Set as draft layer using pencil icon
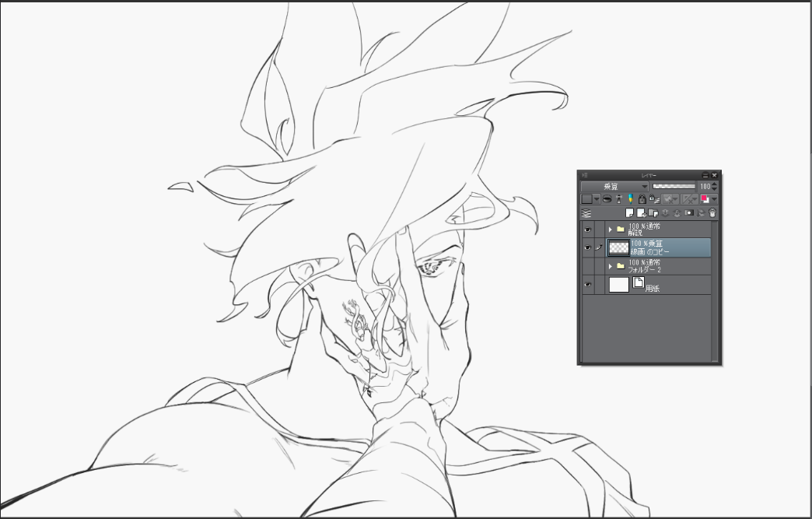Screen dimensions: 812x519 click(x=630, y=199)
